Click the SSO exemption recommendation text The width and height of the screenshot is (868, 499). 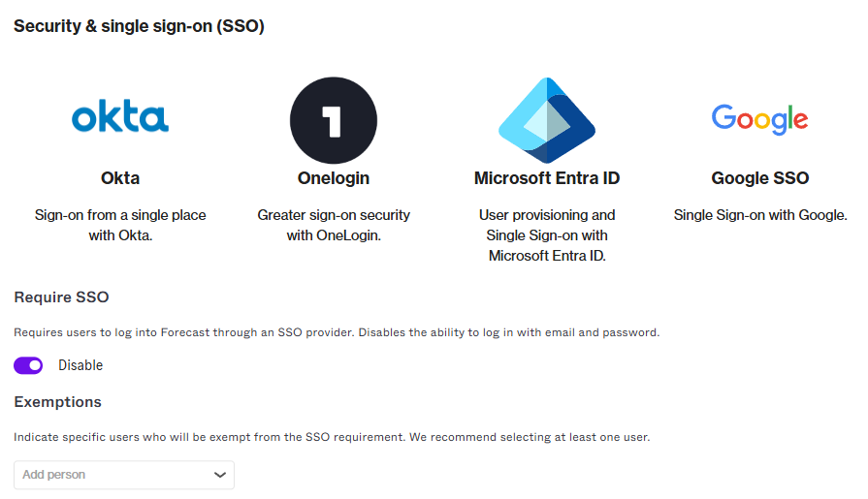pyautogui.click(x=332, y=437)
